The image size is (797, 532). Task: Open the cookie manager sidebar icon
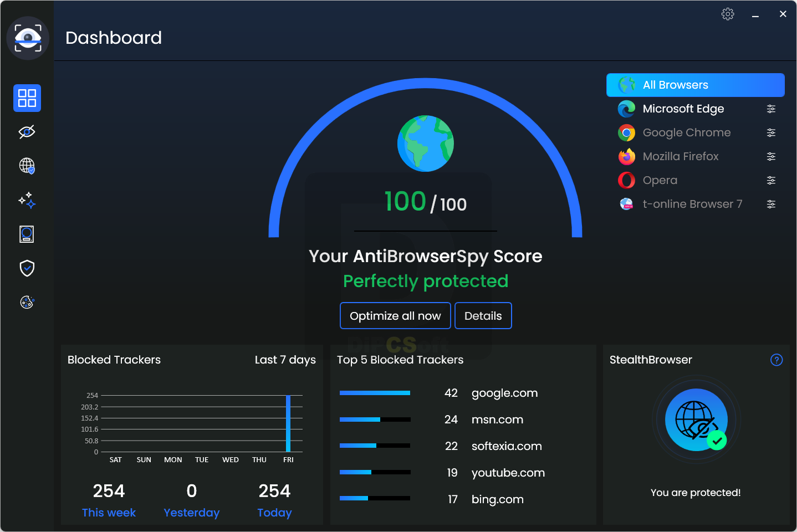pyautogui.click(x=27, y=302)
